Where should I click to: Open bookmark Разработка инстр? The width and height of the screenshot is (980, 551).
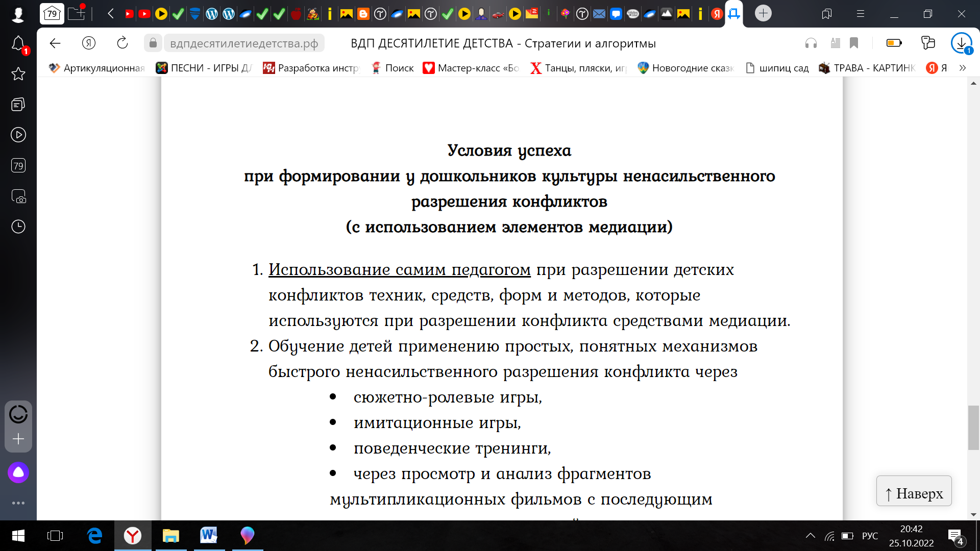pos(311,68)
